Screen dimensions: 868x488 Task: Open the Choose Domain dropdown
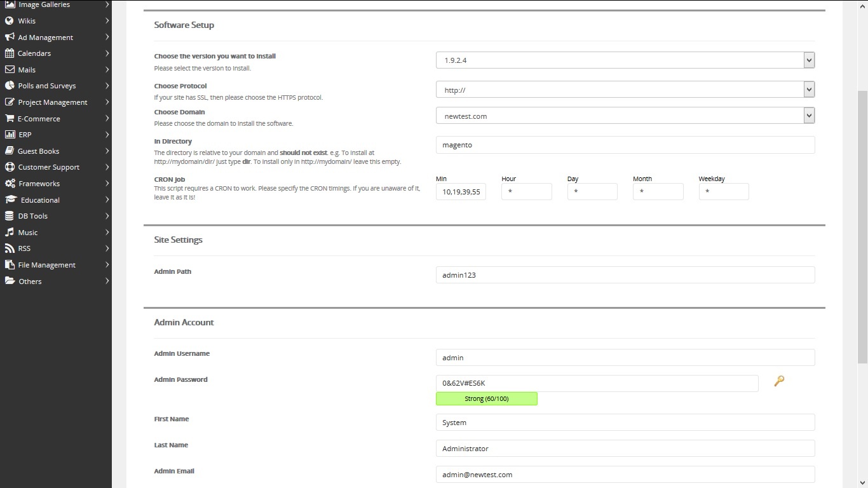tap(625, 116)
